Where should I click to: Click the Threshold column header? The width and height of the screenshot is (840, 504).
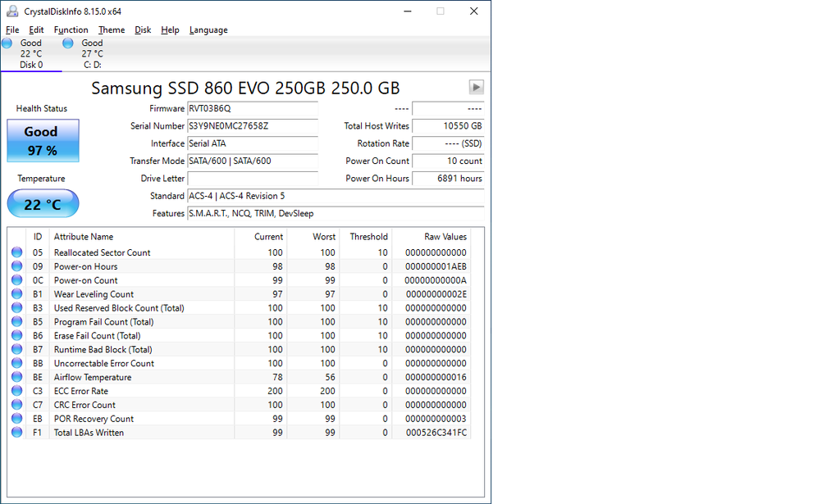pyautogui.click(x=365, y=237)
